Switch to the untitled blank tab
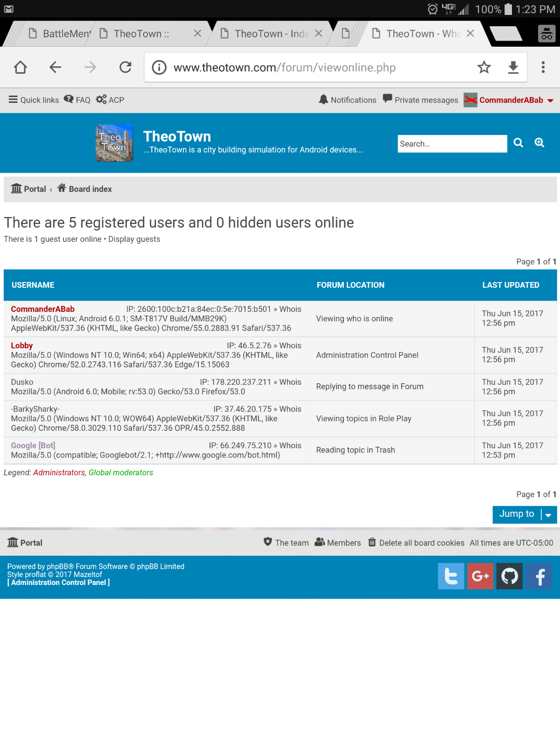 (x=346, y=34)
